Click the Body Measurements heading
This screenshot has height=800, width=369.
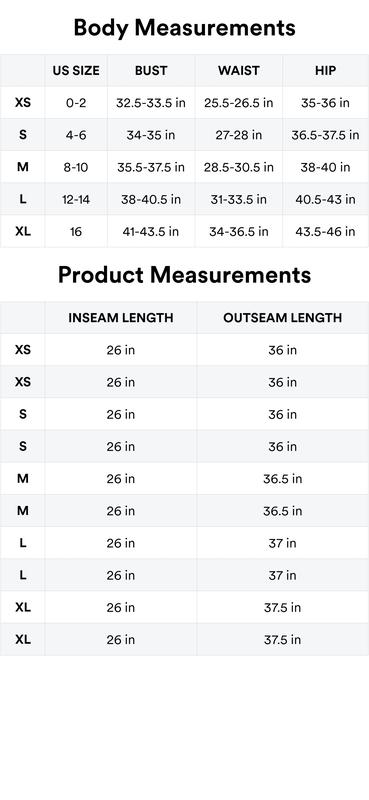(x=184, y=28)
